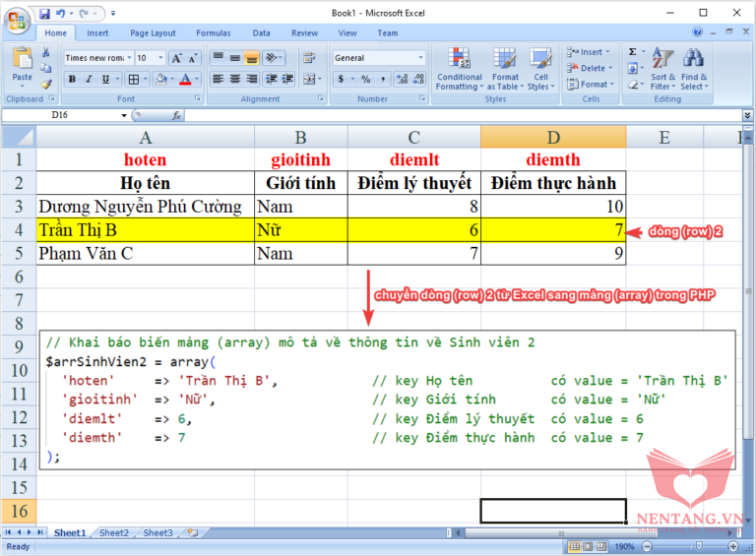The height and width of the screenshot is (556, 756).
Task: Click the Percent Style icon
Action: 365,79
